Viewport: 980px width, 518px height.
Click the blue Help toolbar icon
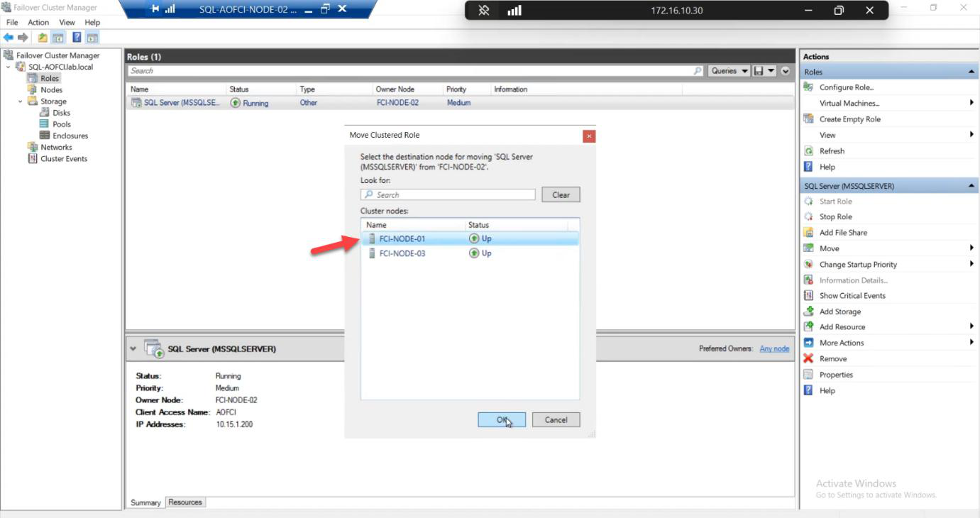(77, 38)
